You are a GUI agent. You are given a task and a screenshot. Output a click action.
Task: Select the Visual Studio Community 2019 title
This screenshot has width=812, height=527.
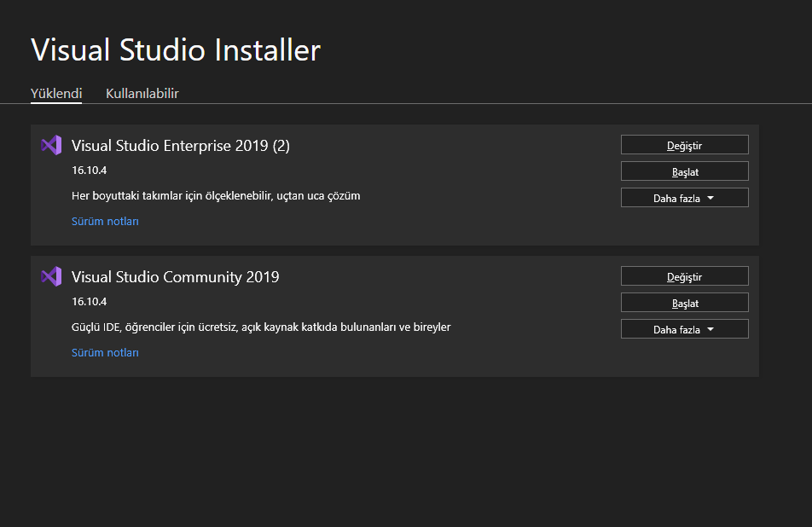[175, 277]
